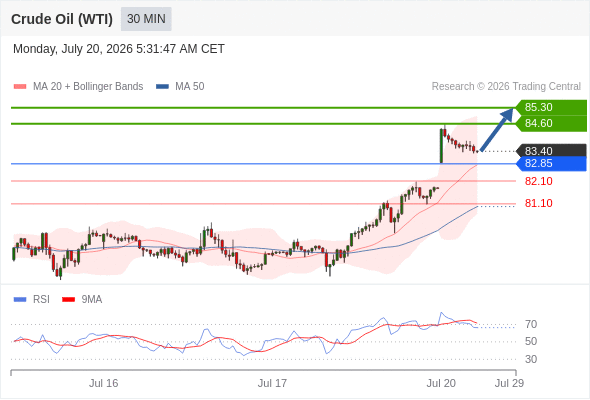
Task: Click the pink MA 20 legend swatch
Action: tap(20, 87)
